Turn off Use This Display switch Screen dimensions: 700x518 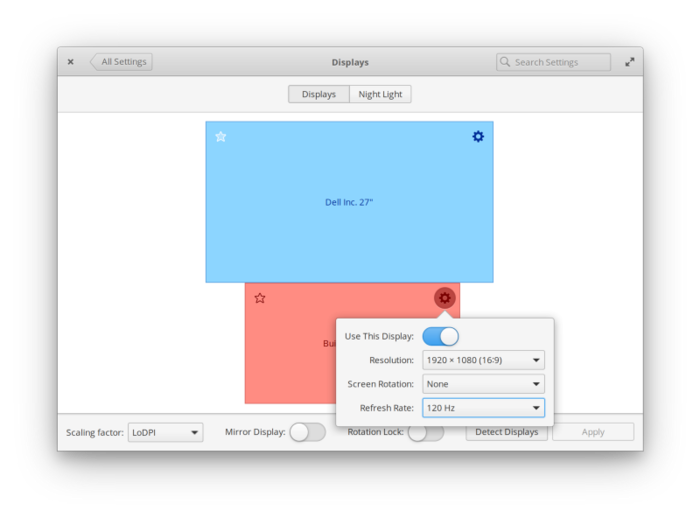(440, 336)
